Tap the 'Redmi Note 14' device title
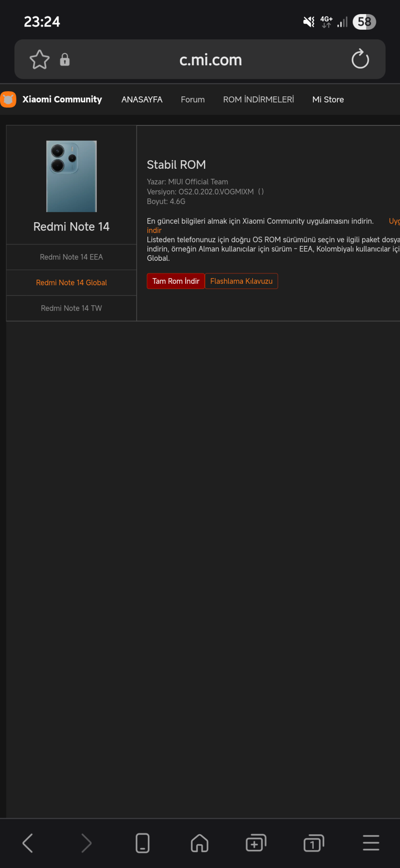400x868 pixels. click(x=71, y=227)
